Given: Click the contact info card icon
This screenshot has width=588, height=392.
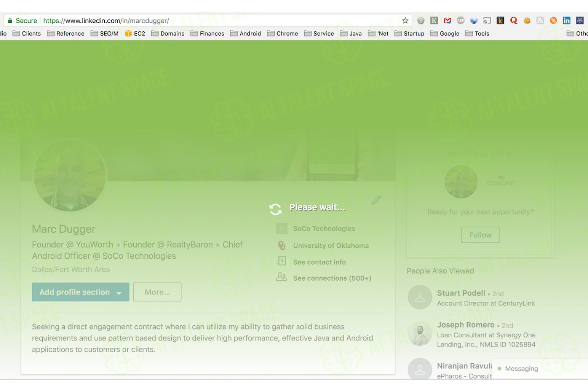Looking at the screenshot, I should 281,261.
